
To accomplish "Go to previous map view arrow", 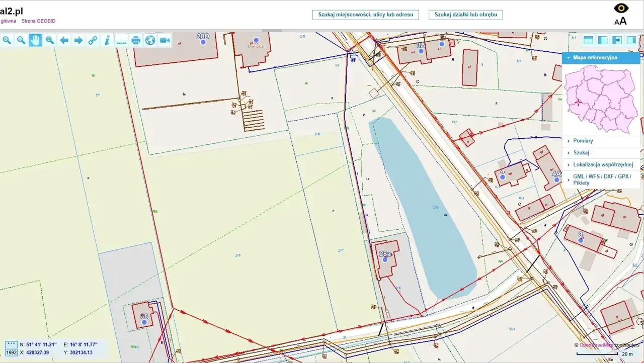I will click(64, 41).
